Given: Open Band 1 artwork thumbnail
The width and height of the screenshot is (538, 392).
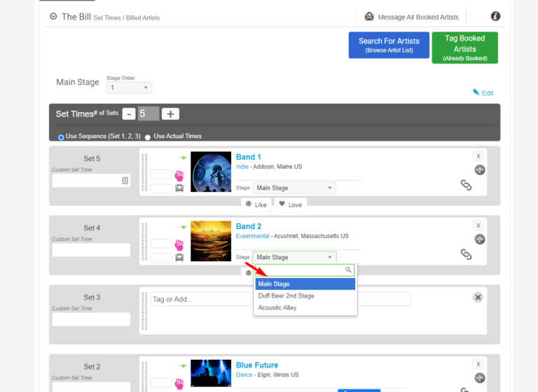Looking at the screenshot, I should pyautogui.click(x=211, y=171).
